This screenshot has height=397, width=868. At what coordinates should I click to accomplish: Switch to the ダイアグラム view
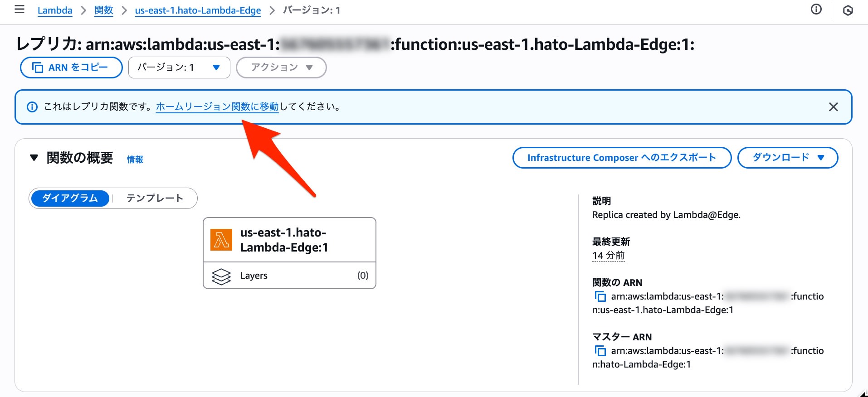pyautogui.click(x=70, y=198)
